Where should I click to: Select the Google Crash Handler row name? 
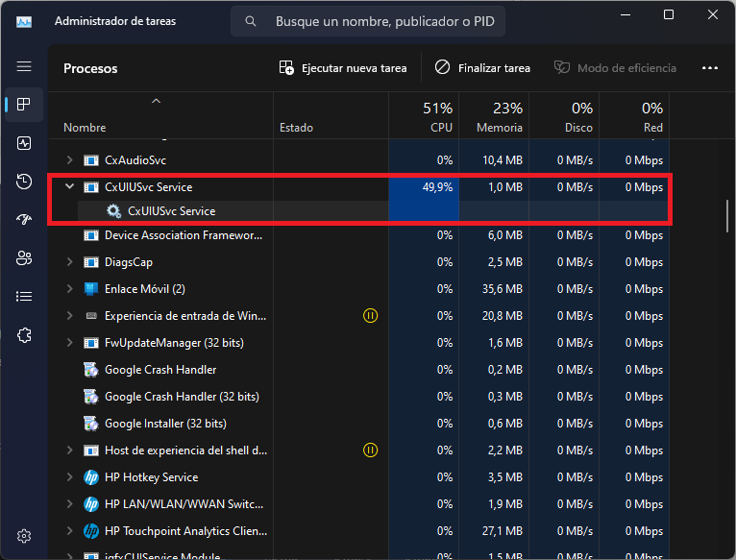(160, 370)
